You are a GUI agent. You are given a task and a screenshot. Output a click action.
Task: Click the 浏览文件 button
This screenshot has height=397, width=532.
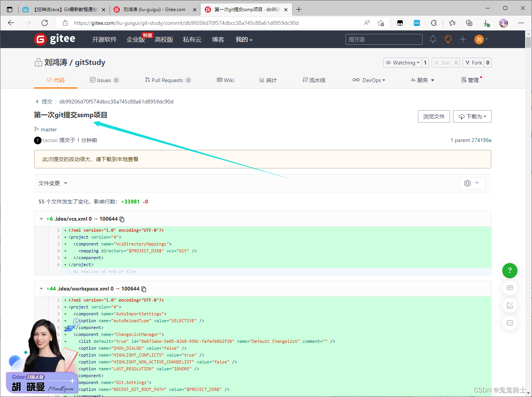[x=434, y=116]
